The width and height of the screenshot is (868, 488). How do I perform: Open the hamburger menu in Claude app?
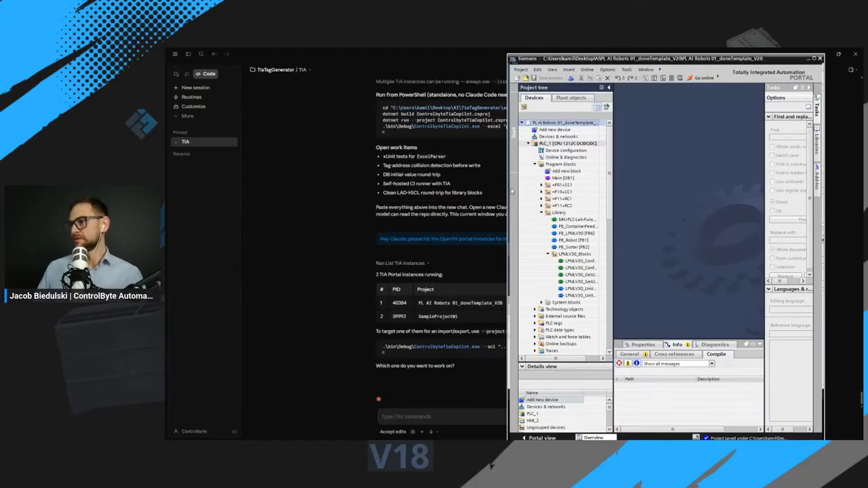[x=175, y=54]
